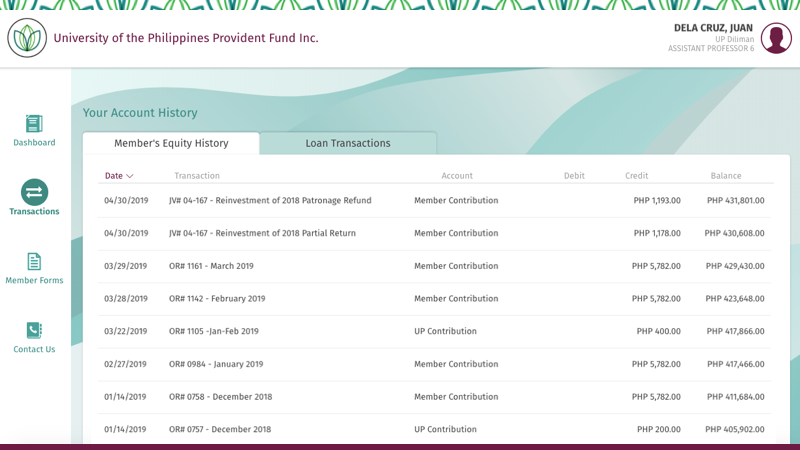Click the UP Provident Fund lotus logo
This screenshot has height=450, width=800.
click(x=27, y=38)
